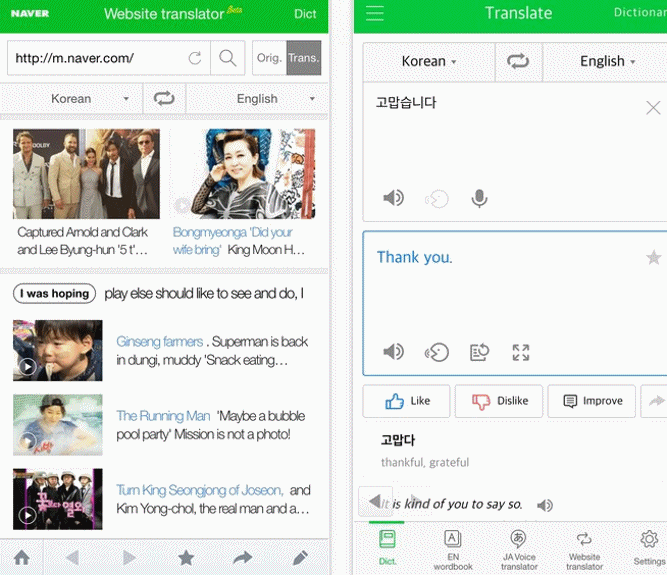Tap the Improve button
The height and width of the screenshot is (575, 667).
pyautogui.click(x=592, y=401)
